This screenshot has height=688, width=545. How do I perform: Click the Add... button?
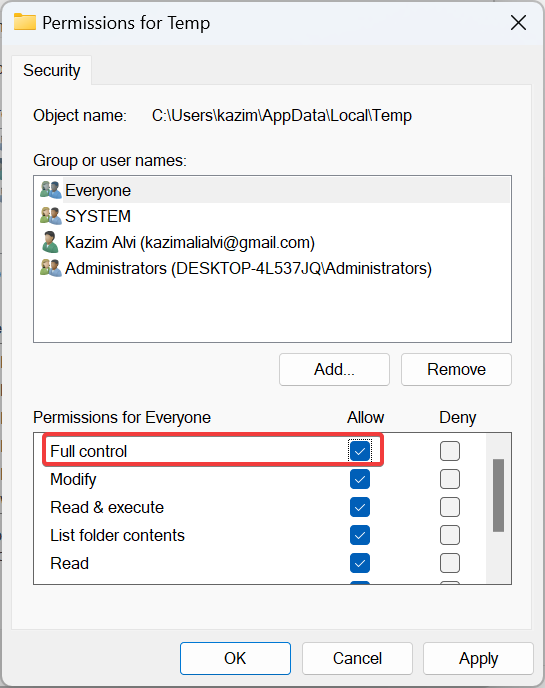point(334,369)
